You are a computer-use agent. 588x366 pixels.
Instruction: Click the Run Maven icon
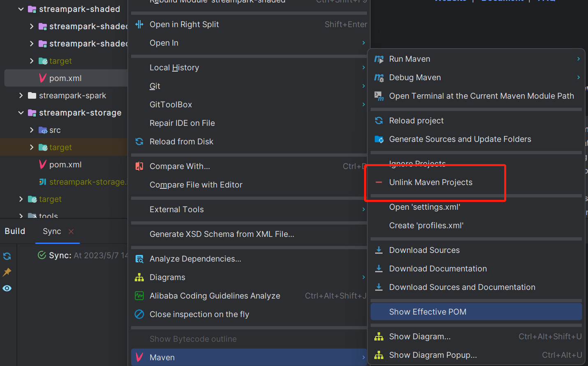click(x=379, y=59)
